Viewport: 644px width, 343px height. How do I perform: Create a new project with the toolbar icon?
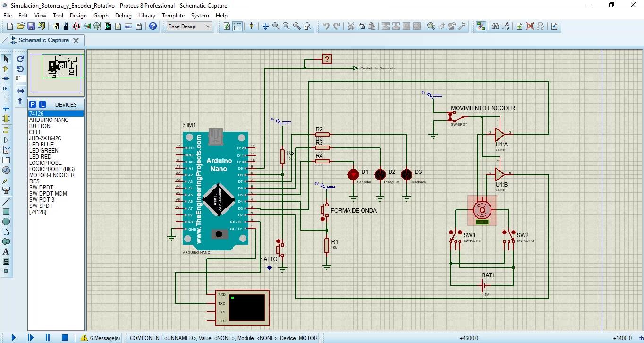pyautogui.click(x=10, y=26)
